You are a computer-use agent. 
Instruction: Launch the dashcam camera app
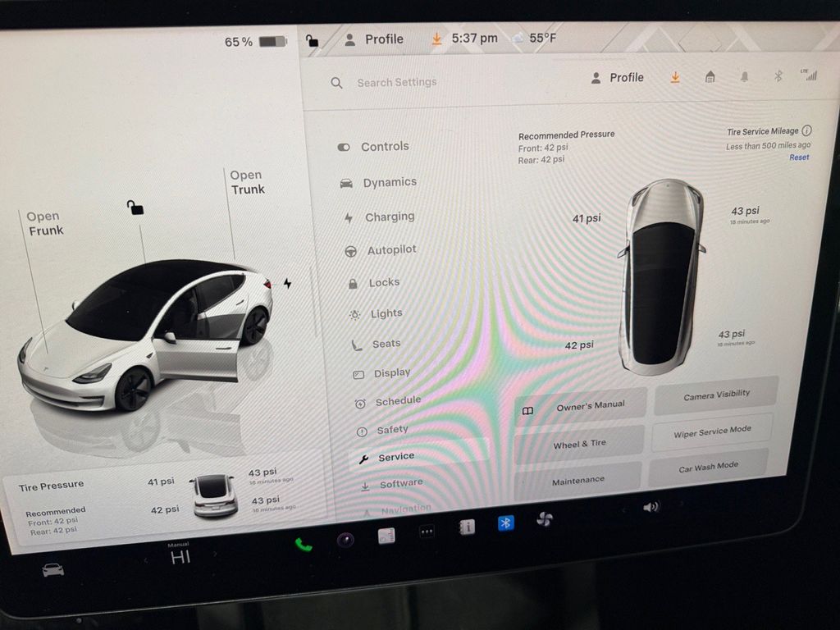[x=345, y=540]
